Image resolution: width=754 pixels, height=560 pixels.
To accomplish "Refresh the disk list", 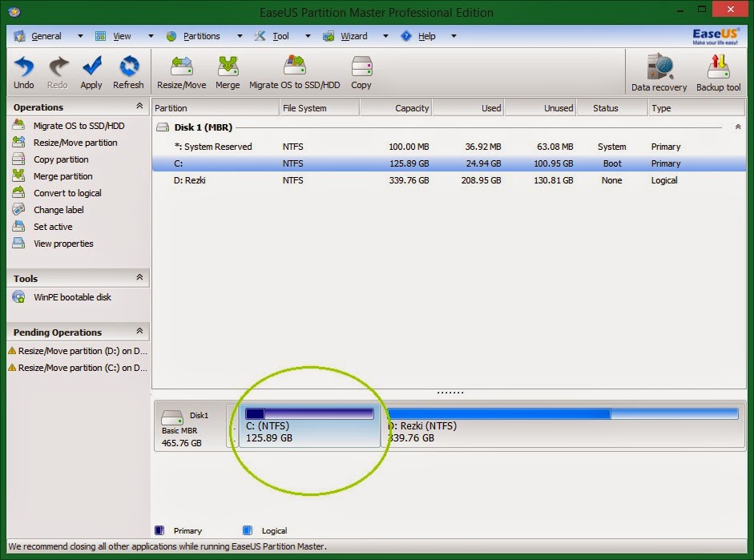I will [x=128, y=66].
